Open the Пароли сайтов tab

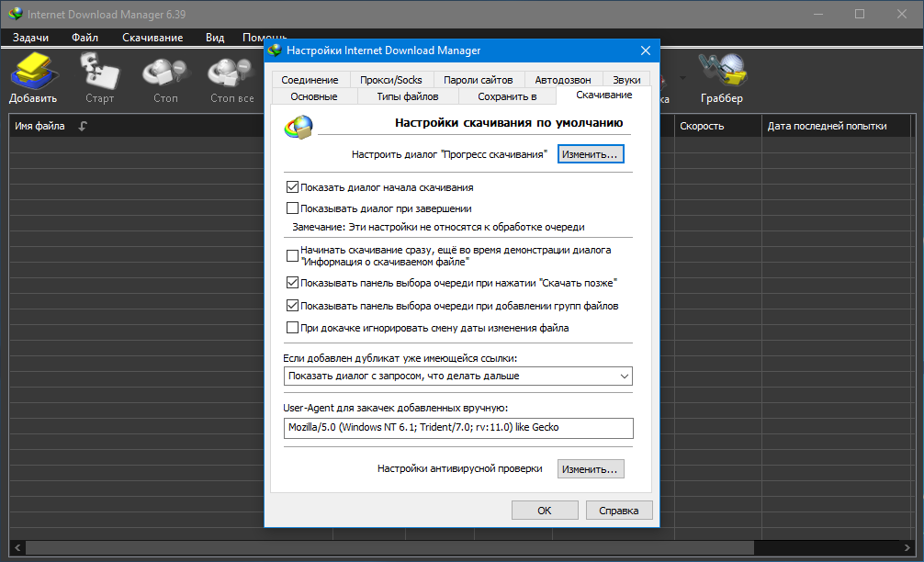[x=478, y=80]
